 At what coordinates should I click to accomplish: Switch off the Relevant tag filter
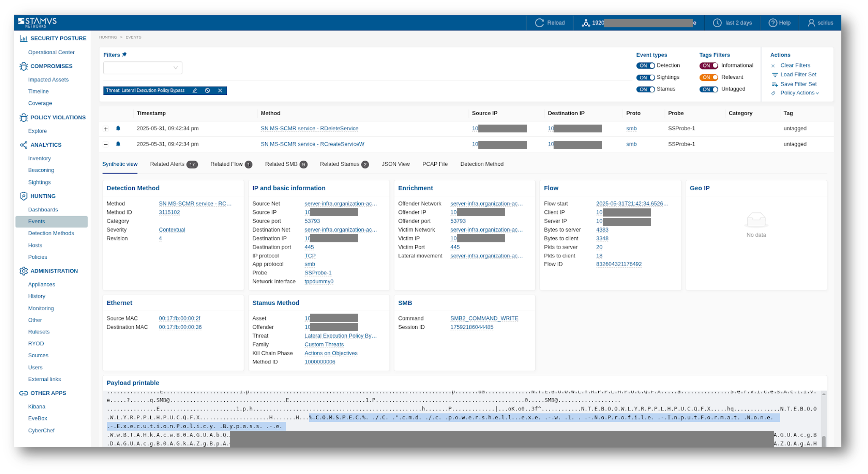(x=708, y=77)
